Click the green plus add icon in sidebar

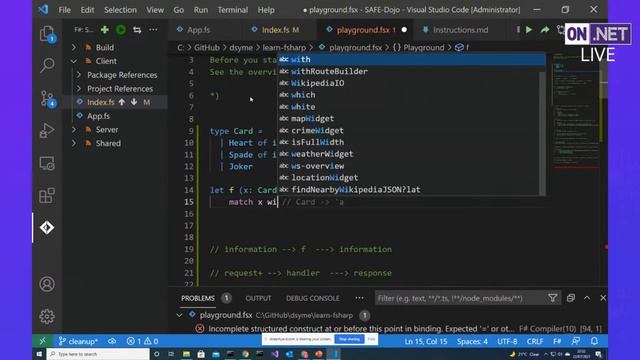[x=104, y=30]
